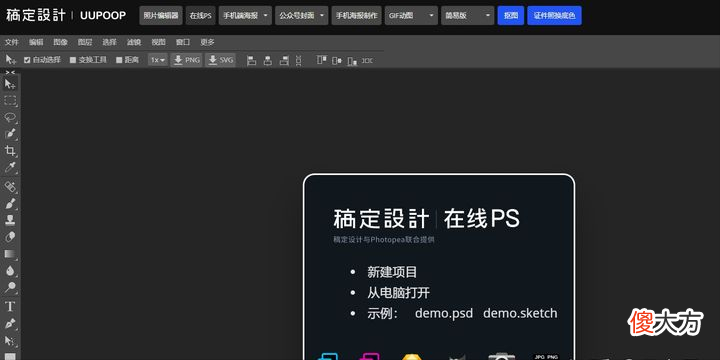Click the blue 抠图 button
Viewport: 720px width, 360px height.
point(511,16)
